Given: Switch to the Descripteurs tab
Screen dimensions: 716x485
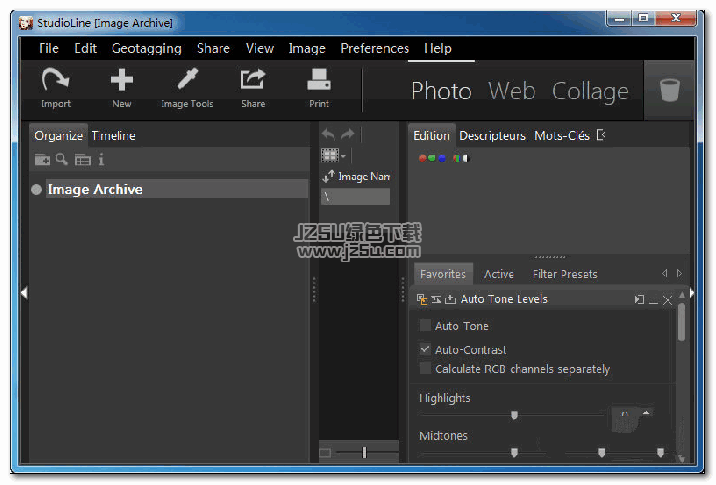Looking at the screenshot, I should click(x=492, y=136).
